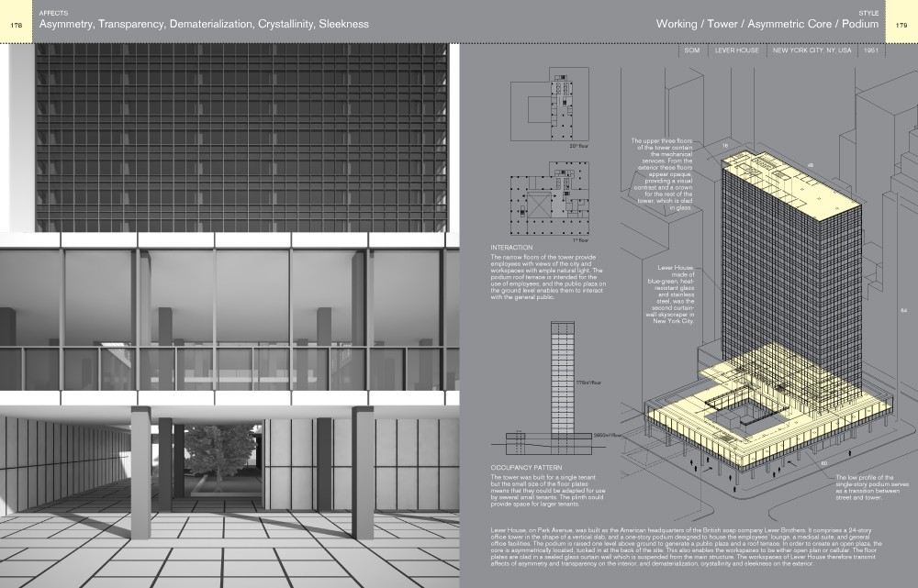The height and width of the screenshot is (588, 918).
Task: Click the INTERACTION heading
Action: (511, 248)
